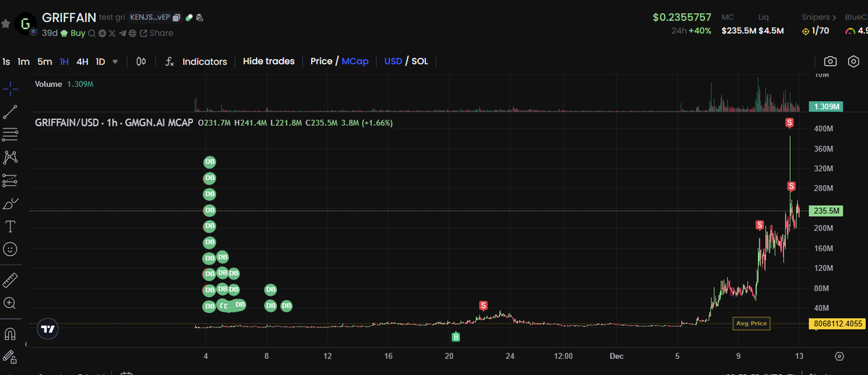Click the search magnifier next to Buy

(92, 33)
